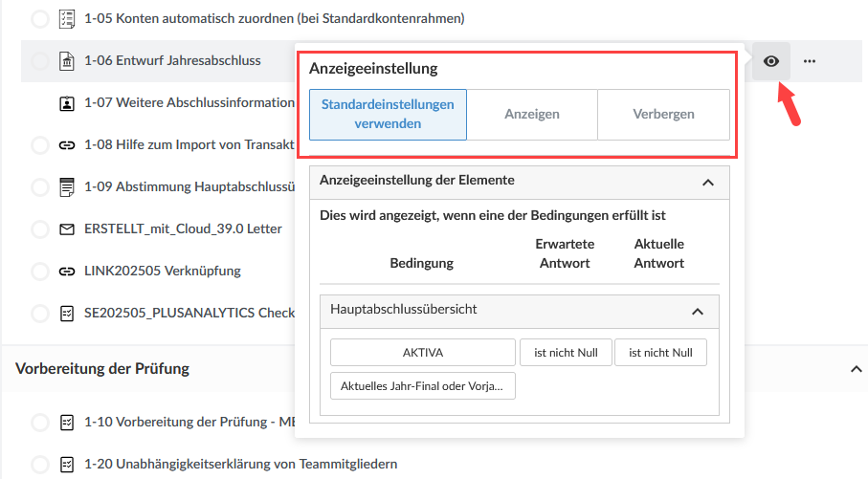868x479 pixels.
Task: Click the Bedingung column header
Action: 421,263
